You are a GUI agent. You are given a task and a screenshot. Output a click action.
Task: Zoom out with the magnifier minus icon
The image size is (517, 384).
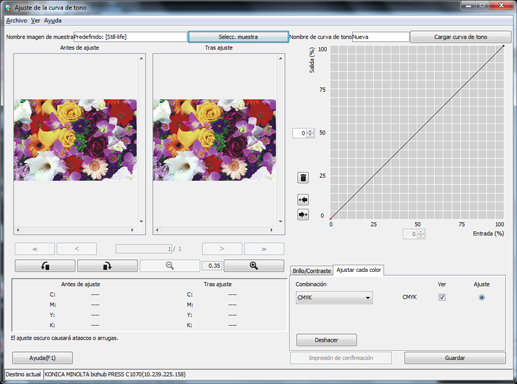tap(170, 266)
